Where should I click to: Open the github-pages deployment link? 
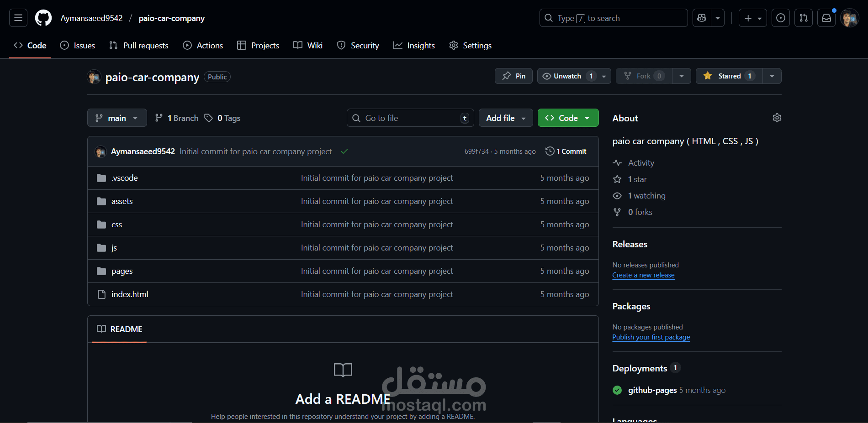(652, 390)
